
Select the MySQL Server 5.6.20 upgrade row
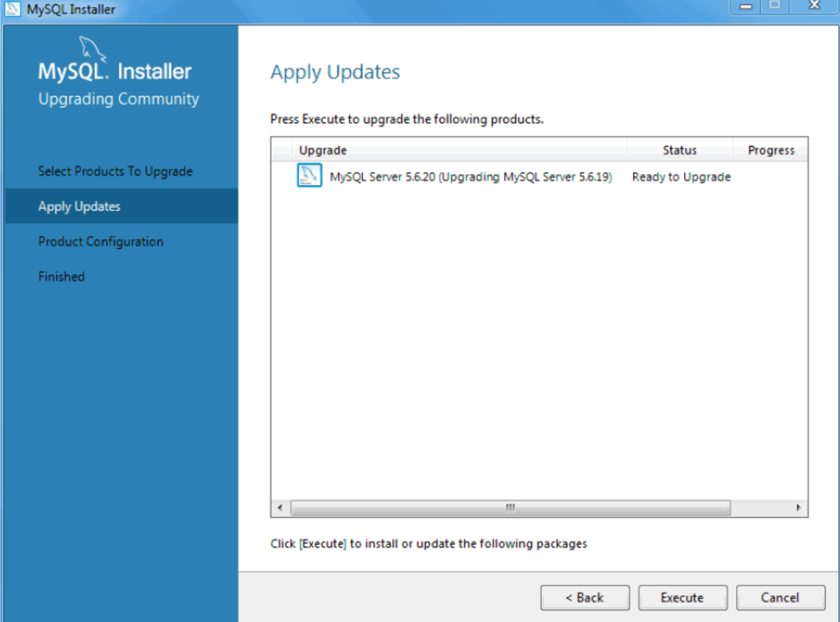pyautogui.click(x=539, y=176)
